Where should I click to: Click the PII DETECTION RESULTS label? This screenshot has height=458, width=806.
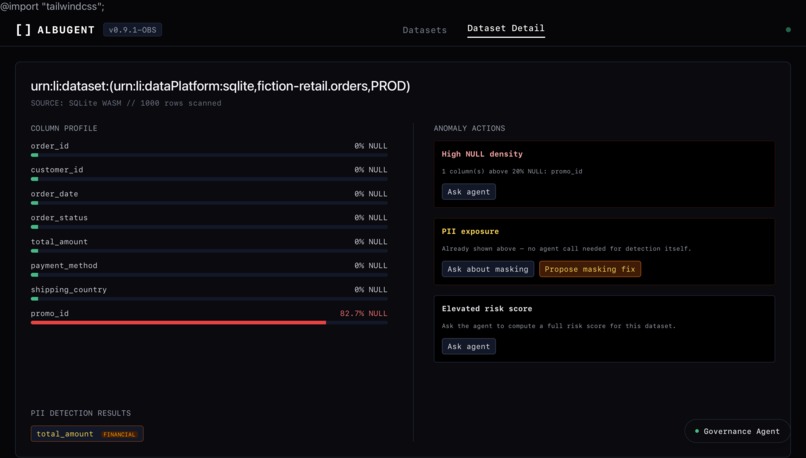(81, 413)
